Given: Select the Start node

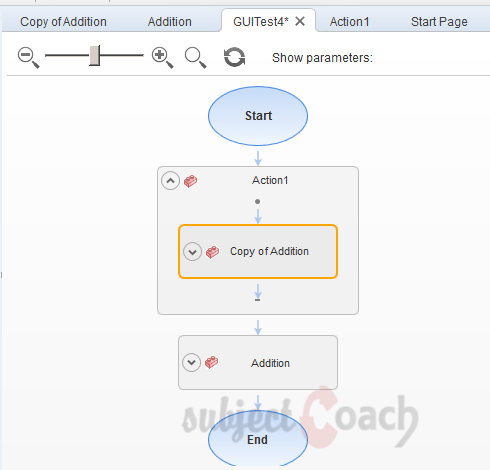Looking at the screenshot, I should 258,116.
